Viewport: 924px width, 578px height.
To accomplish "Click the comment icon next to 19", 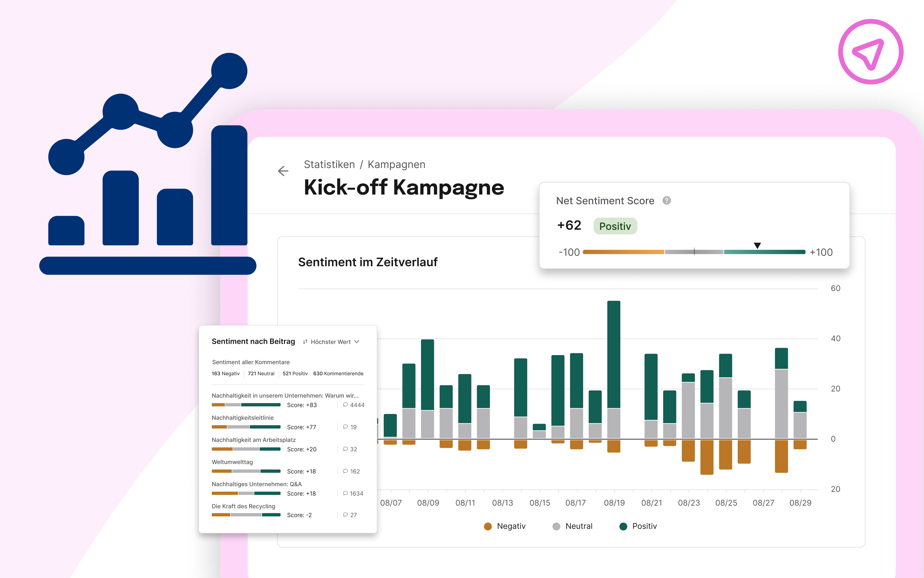I will 345,427.
